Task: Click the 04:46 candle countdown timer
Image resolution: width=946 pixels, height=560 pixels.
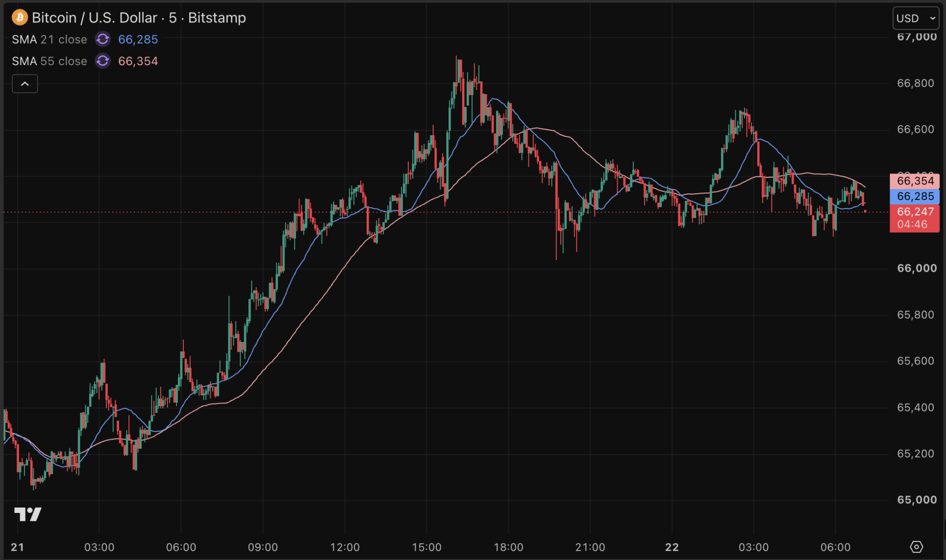Action: click(912, 224)
